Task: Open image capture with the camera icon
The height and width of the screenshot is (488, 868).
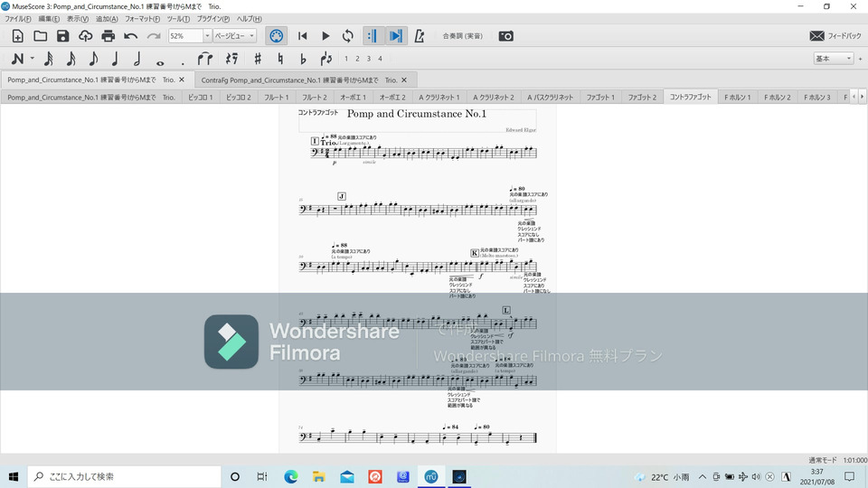Action: click(506, 36)
